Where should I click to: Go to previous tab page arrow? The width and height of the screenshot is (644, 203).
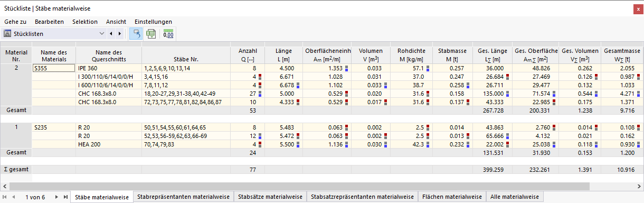click(x=14, y=197)
